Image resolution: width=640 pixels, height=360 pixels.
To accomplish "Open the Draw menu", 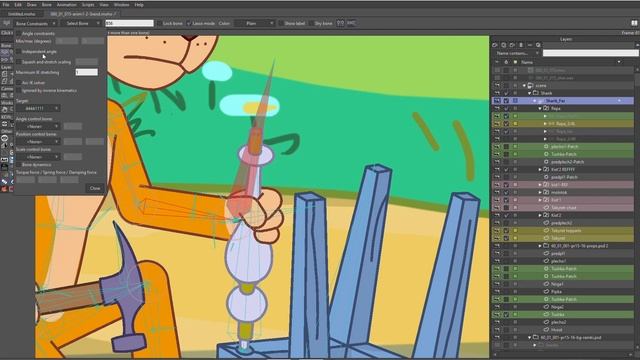I will [31, 4].
